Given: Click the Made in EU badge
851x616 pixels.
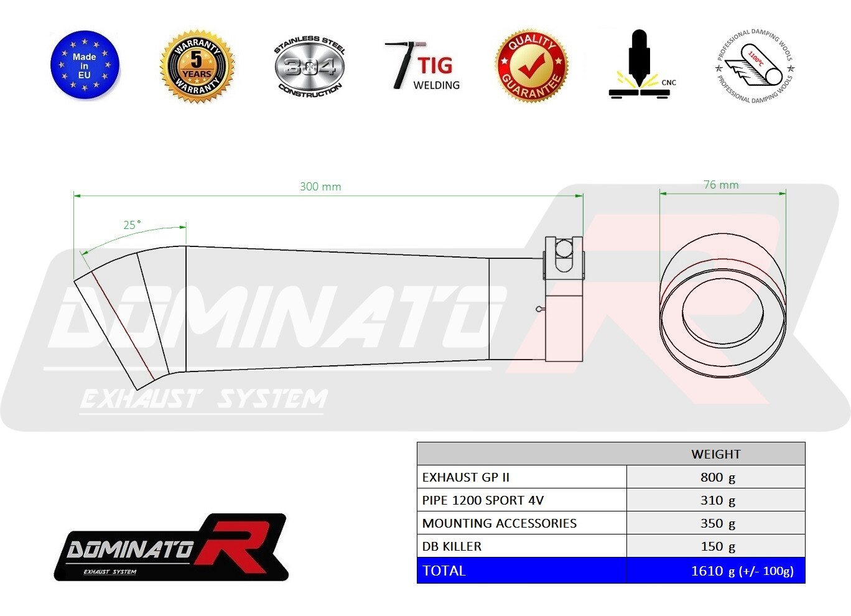Looking at the screenshot, I should (85, 65).
